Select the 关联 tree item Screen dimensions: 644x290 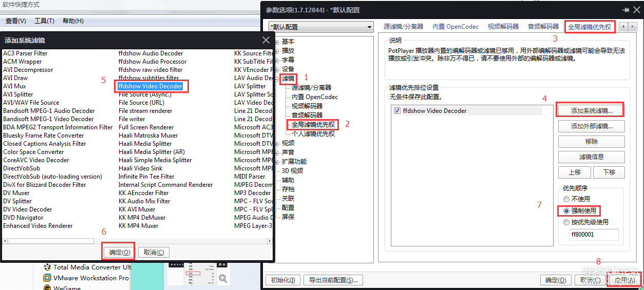(x=288, y=199)
